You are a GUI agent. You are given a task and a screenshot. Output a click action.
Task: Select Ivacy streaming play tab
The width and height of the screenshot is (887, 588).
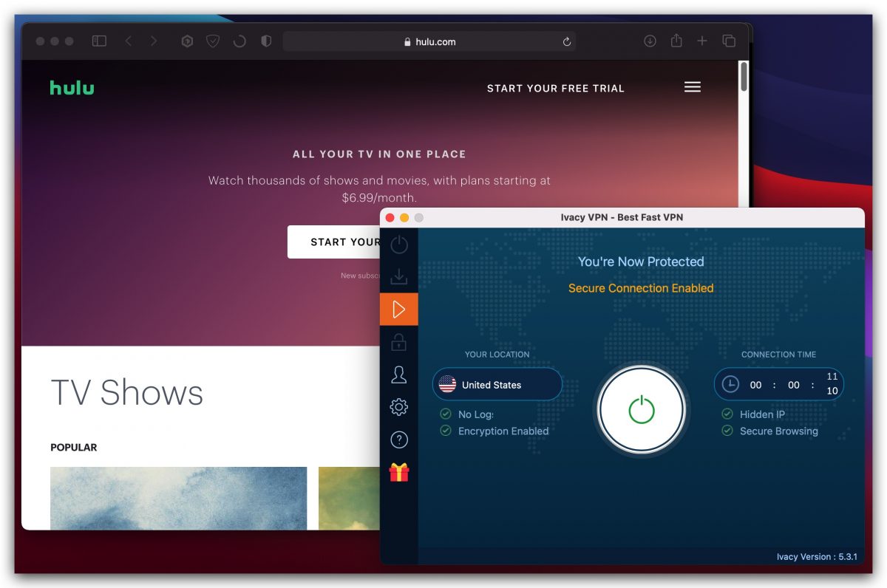click(x=399, y=310)
